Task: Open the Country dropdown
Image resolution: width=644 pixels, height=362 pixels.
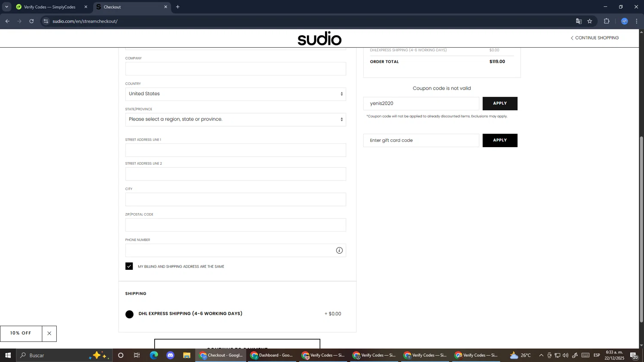Action: [x=235, y=94]
